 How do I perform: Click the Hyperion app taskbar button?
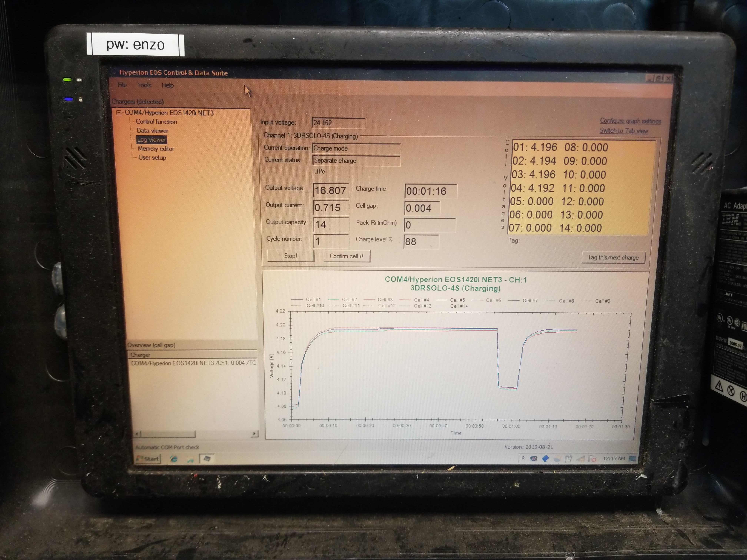[207, 458]
